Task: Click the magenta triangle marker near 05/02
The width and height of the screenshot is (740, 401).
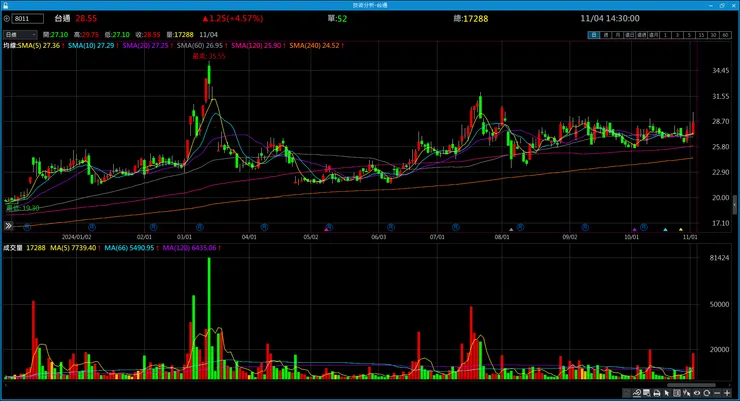Action: 326,229
